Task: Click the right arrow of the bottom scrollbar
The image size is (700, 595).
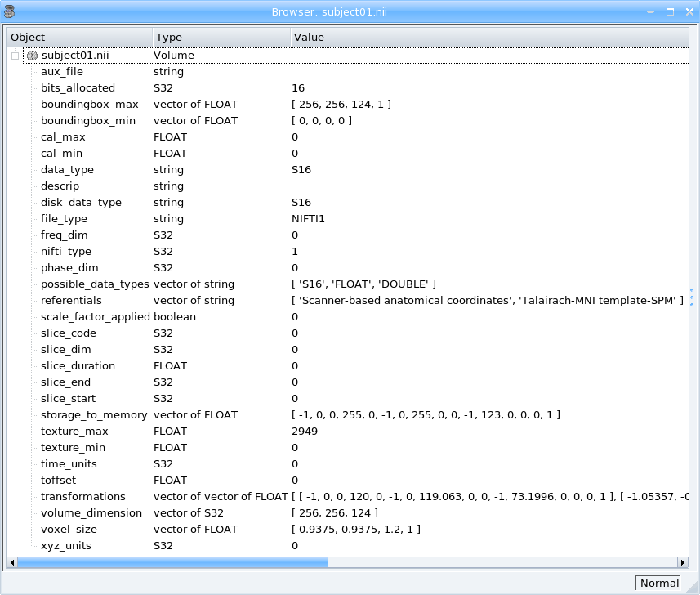Action: [x=682, y=562]
